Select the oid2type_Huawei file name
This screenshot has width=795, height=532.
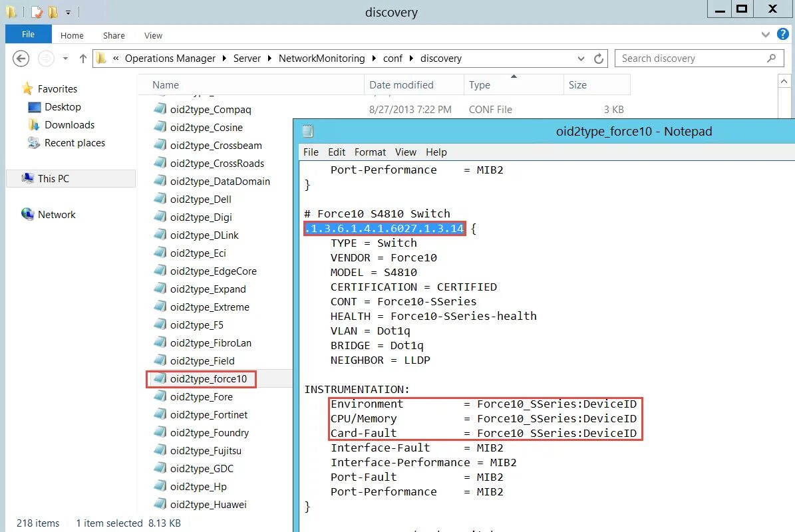(x=208, y=505)
